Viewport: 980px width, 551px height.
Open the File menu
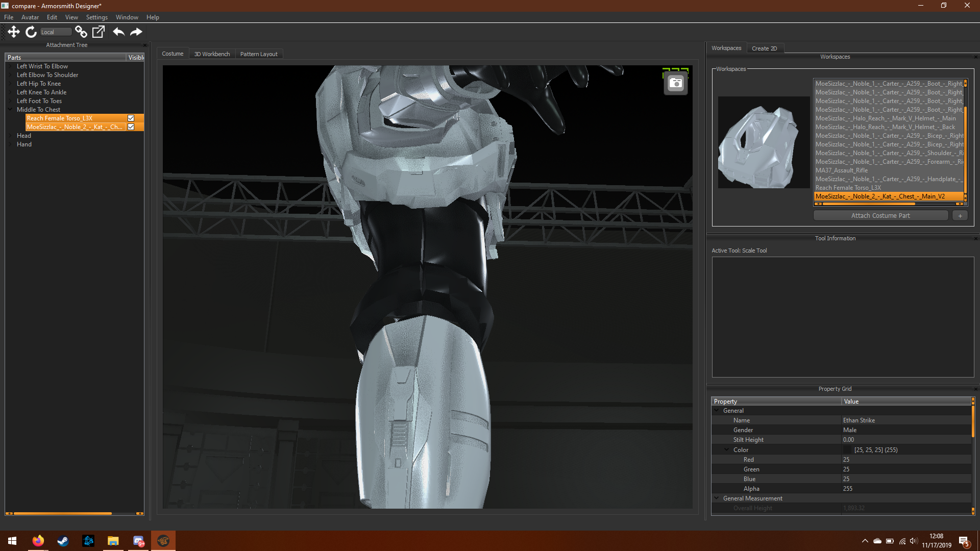pyautogui.click(x=9, y=17)
